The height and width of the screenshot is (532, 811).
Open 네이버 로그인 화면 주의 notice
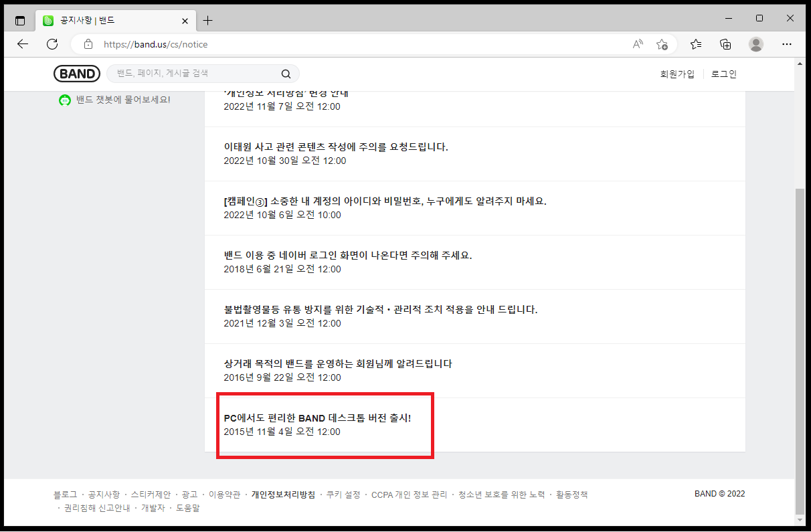348,255
